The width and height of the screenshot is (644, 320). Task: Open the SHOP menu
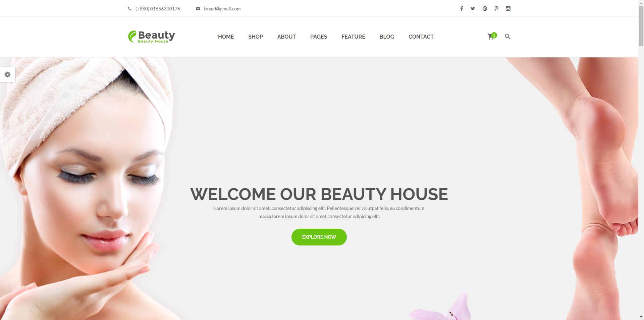pos(256,37)
